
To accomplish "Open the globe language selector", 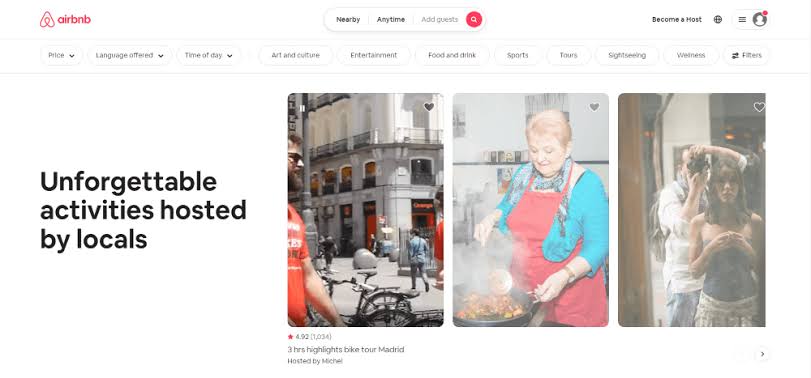I will [717, 20].
